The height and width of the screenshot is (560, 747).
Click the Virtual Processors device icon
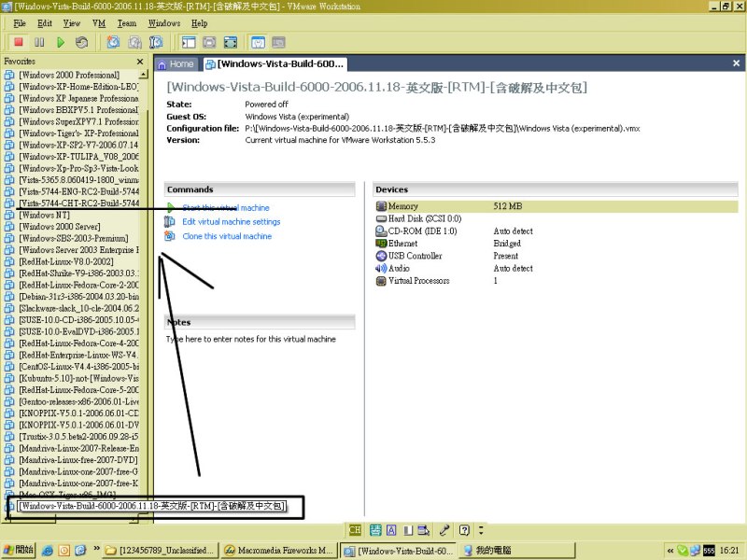click(x=381, y=281)
